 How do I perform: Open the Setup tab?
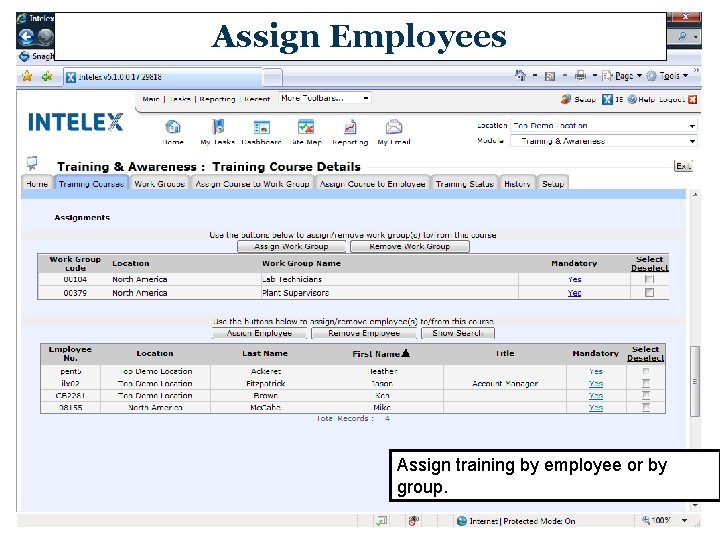[553, 183]
